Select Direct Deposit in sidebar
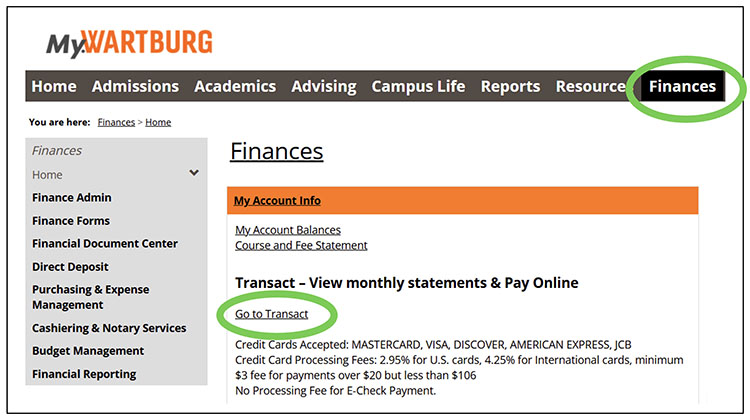 point(70,267)
